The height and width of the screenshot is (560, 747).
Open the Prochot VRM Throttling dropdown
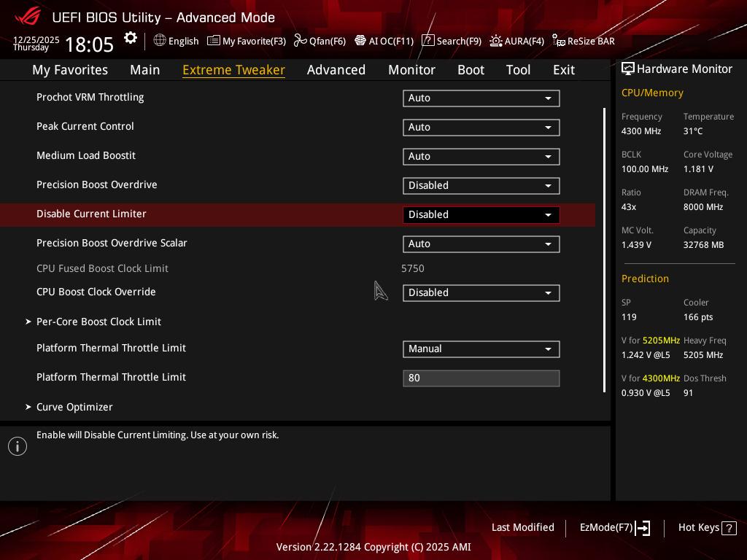[481, 98]
